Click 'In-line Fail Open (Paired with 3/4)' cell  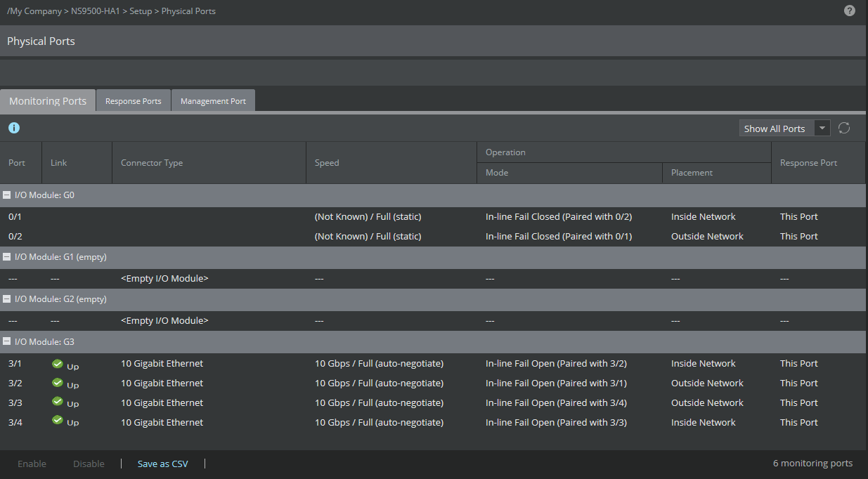(x=556, y=403)
